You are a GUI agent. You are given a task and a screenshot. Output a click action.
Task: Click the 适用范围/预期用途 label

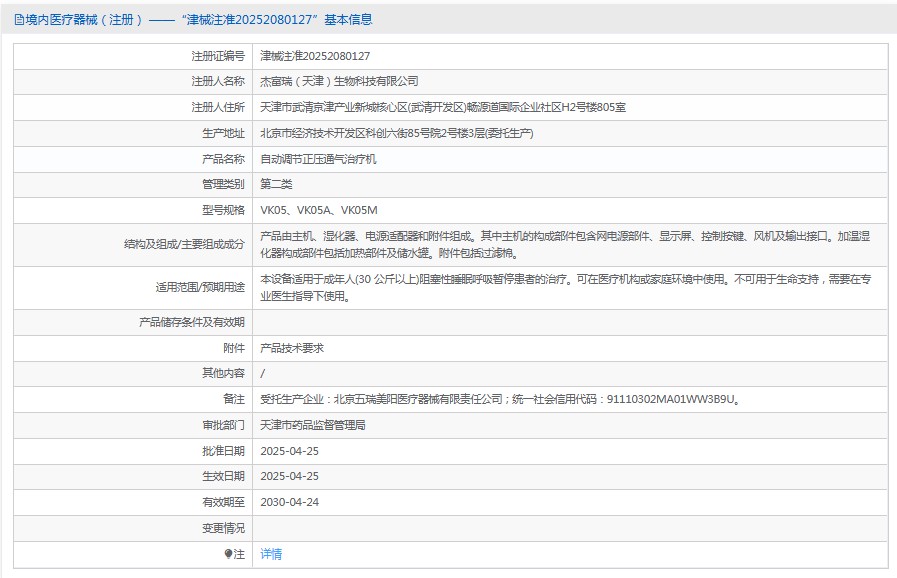[x=200, y=287]
